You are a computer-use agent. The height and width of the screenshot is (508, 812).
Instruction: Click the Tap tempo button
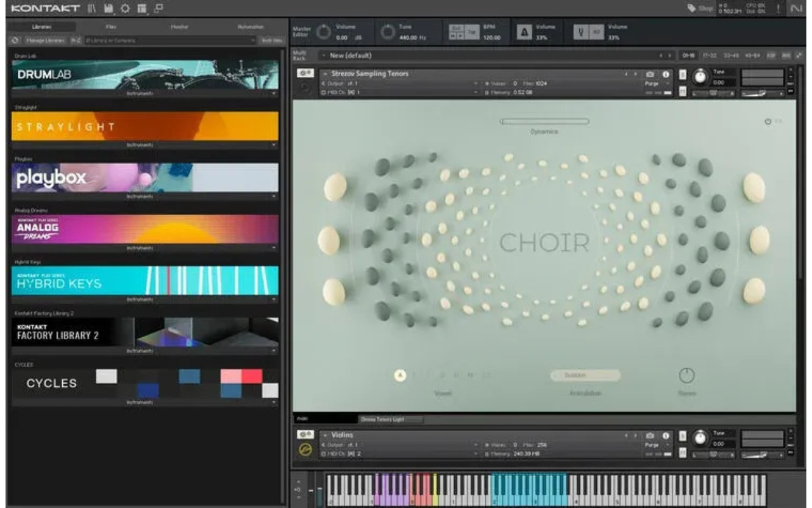tap(471, 31)
